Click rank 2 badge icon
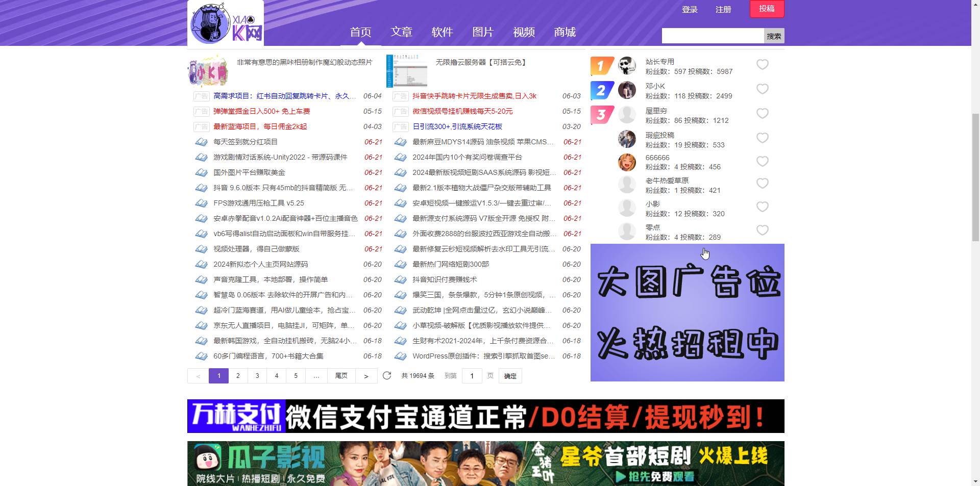The height and width of the screenshot is (486, 980). click(602, 90)
